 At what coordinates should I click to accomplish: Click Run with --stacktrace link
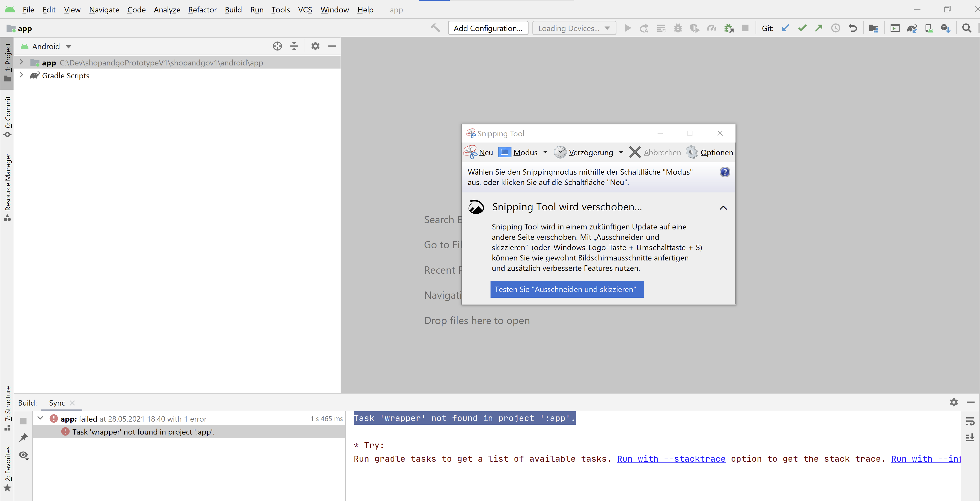tap(671, 459)
